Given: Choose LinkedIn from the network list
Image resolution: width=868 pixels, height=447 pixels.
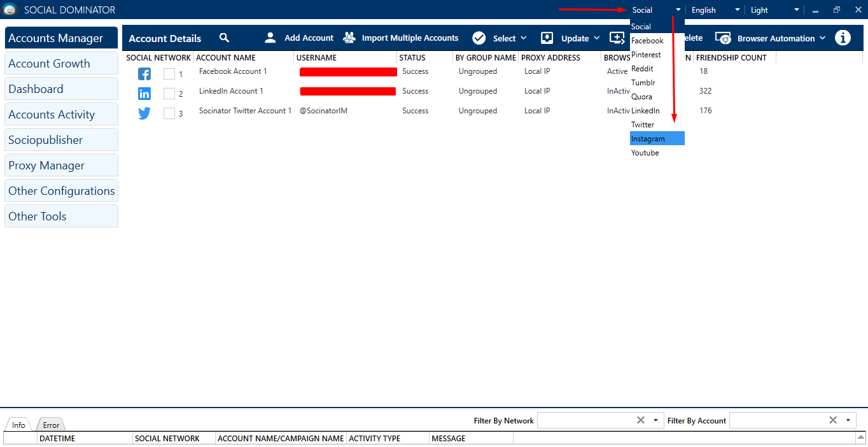Looking at the screenshot, I should (x=657, y=111).
